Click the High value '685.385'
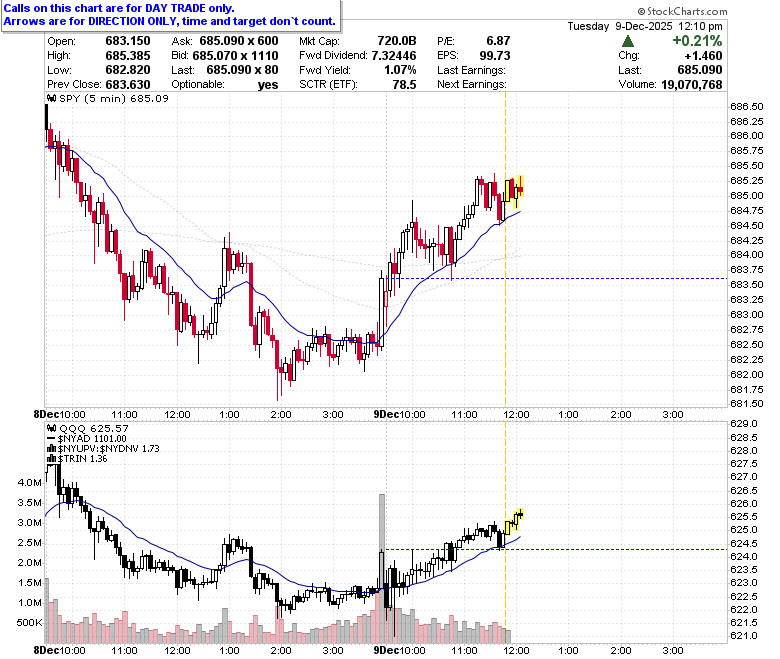This screenshot has height=659, width=780. (x=128, y=56)
